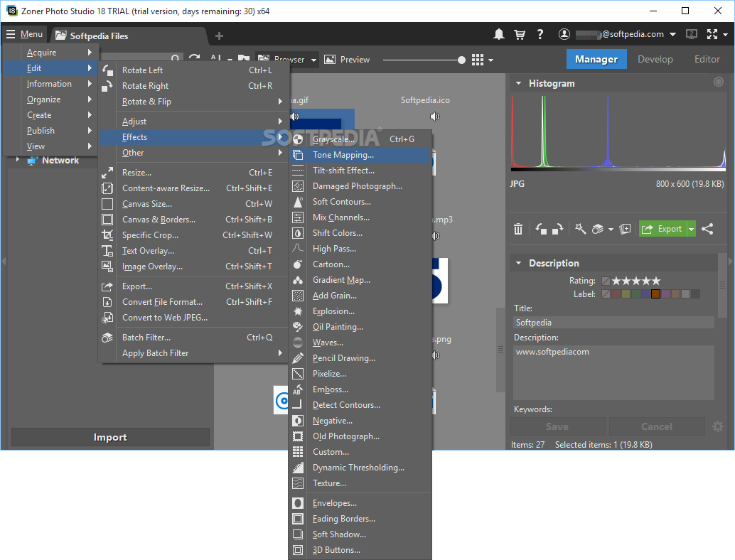Click the Grayscale effect icon
The height and width of the screenshot is (560, 735).
click(x=298, y=139)
